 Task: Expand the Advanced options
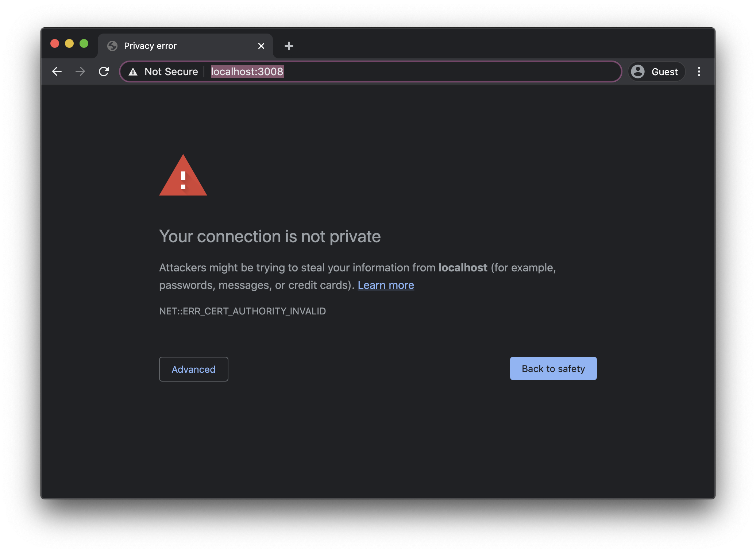click(193, 369)
